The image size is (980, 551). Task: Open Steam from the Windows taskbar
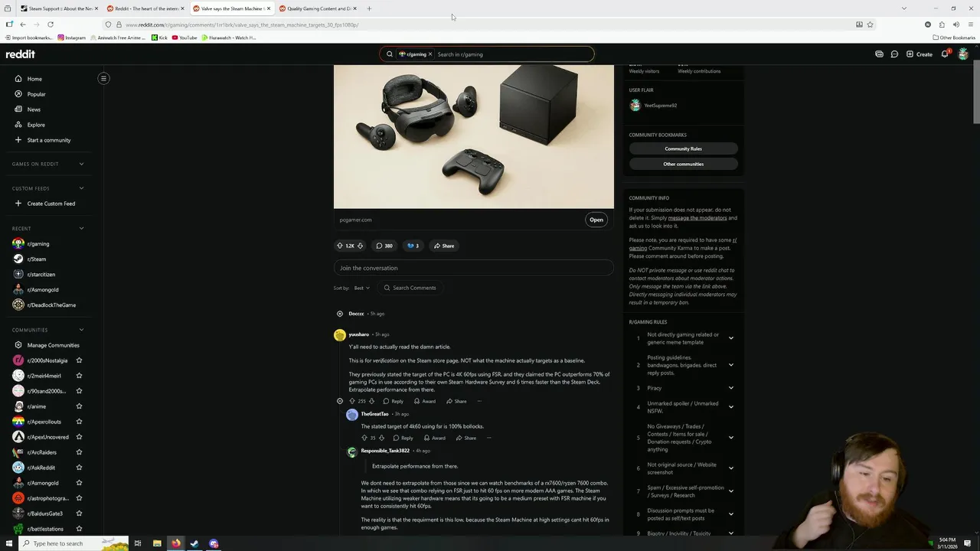pyautogui.click(x=194, y=543)
